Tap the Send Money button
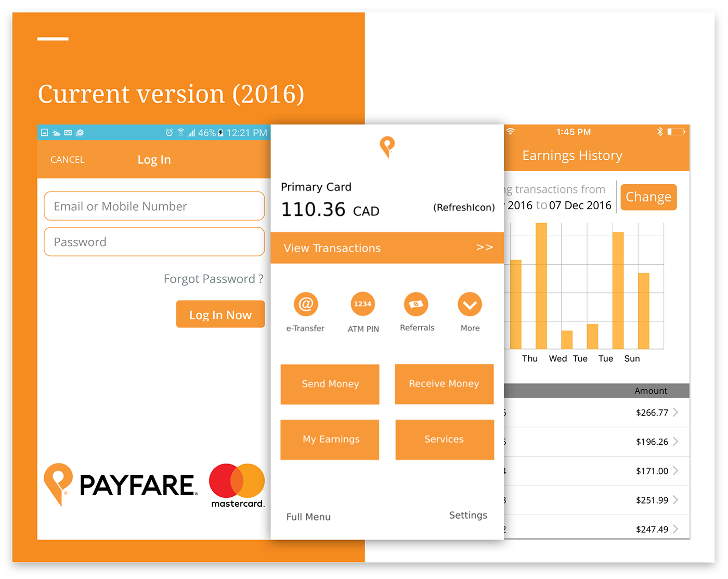This screenshot has height=579, width=728. (x=330, y=384)
